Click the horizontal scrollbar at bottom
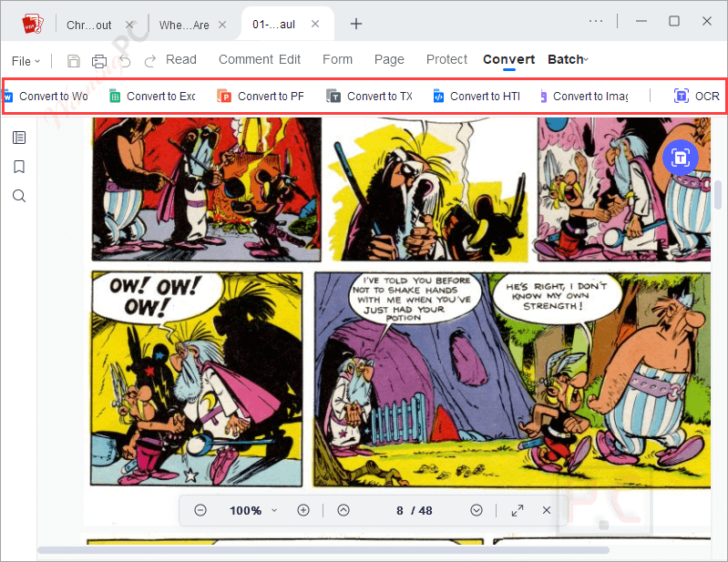This screenshot has width=728, height=562. [323, 550]
